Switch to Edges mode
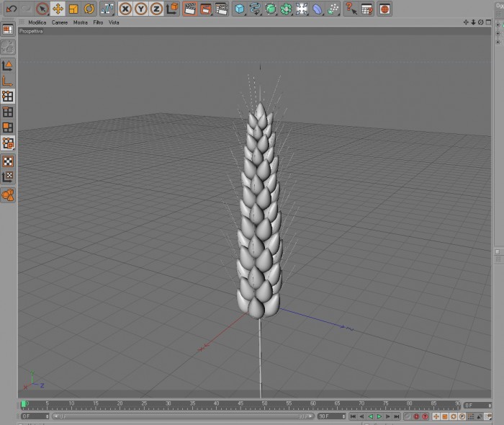Image resolution: width=504 pixels, height=425 pixels. pyautogui.click(x=8, y=112)
